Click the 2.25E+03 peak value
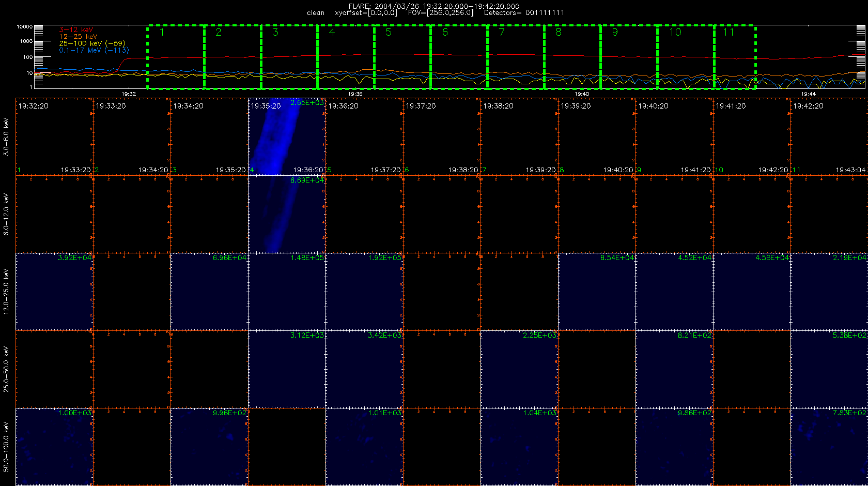Screen dimensions: 868x486 540,336
